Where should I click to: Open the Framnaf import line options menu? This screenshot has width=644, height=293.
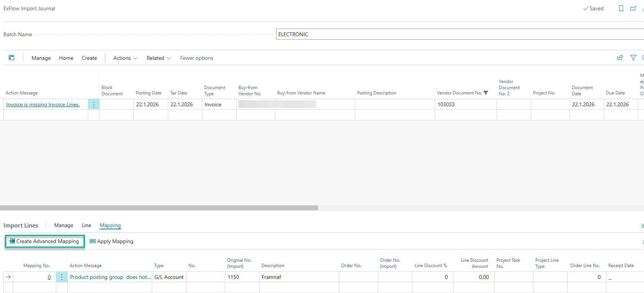[62, 277]
